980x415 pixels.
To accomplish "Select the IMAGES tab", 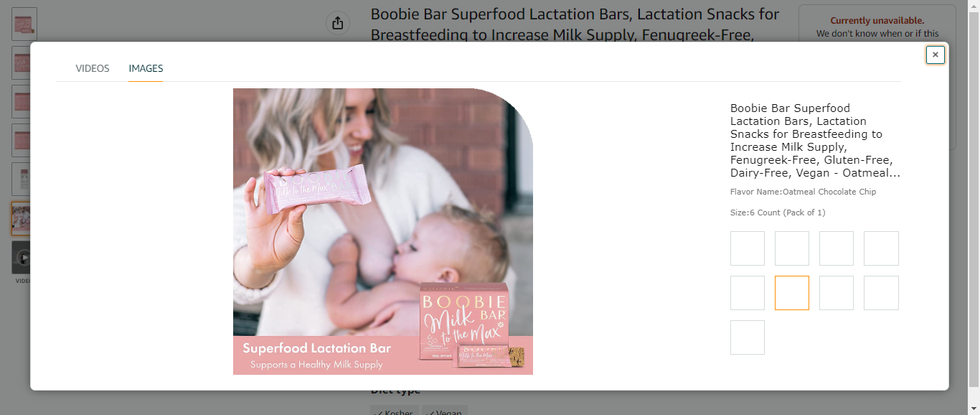I will point(146,69).
